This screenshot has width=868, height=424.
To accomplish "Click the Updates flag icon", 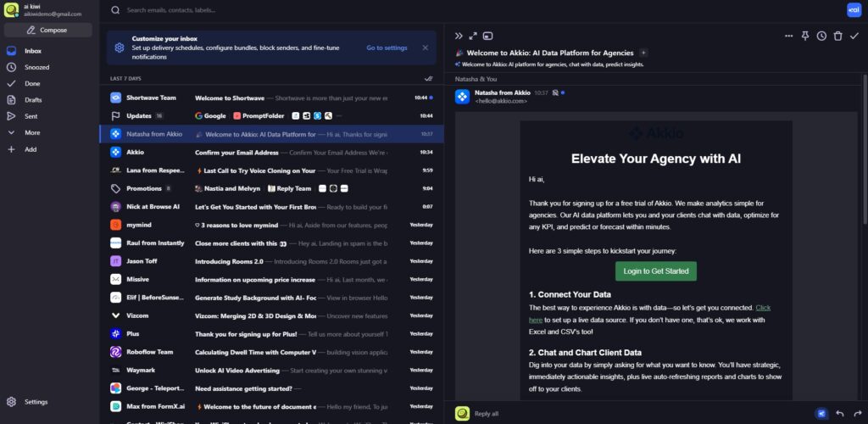I will coord(115,116).
